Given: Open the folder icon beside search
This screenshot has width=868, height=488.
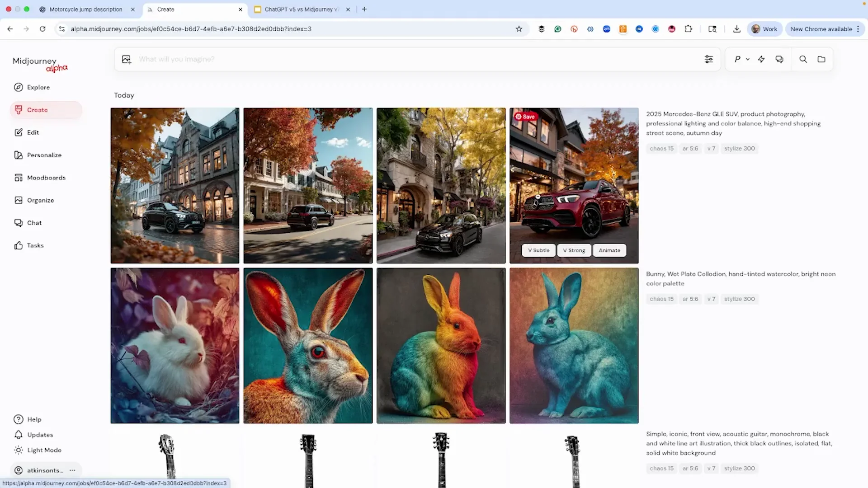Looking at the screenshot, I should tap(821, 59).
